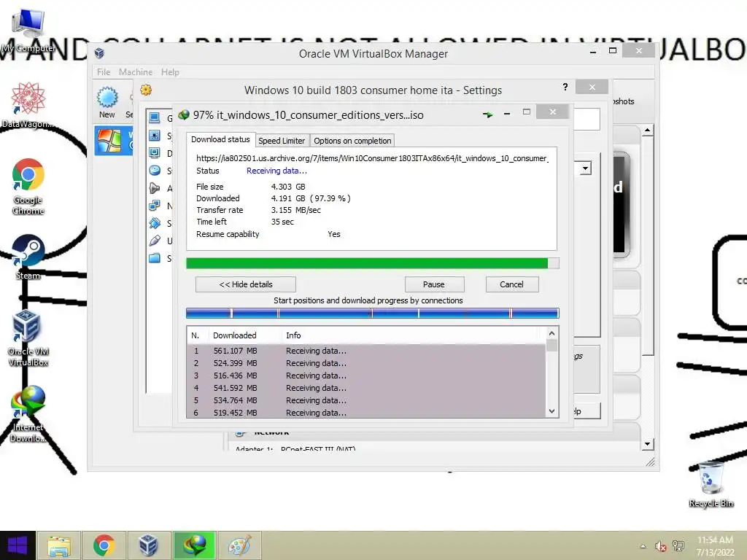Open Serial Ports category in VM Settings
The image size is (747, 560).
[x=160, y=223]
